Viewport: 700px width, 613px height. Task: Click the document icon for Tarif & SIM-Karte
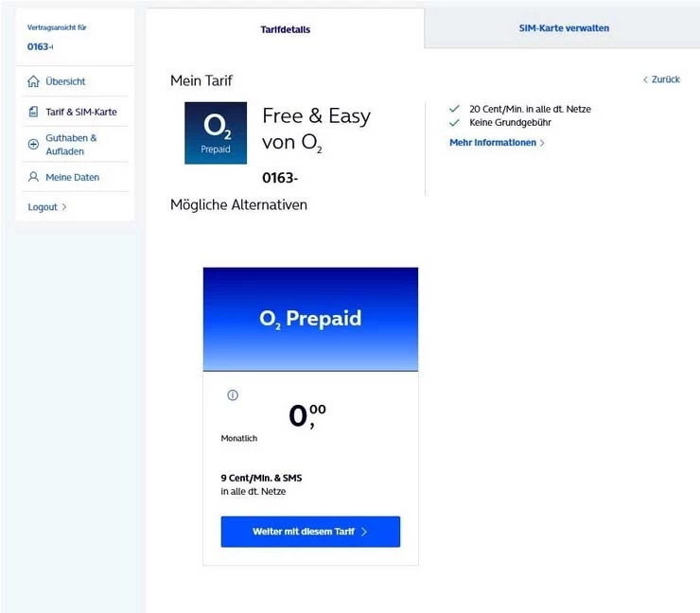point(34,112)
